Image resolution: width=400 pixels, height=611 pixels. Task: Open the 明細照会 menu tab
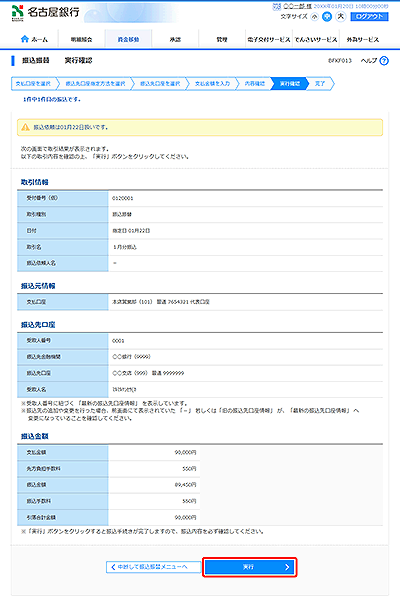point(81,39)
